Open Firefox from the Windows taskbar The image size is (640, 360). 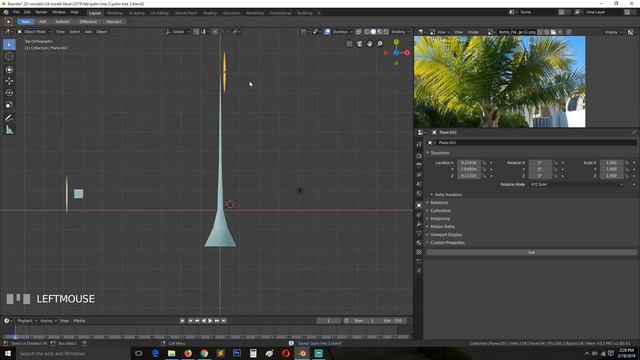tap(188, 353)
